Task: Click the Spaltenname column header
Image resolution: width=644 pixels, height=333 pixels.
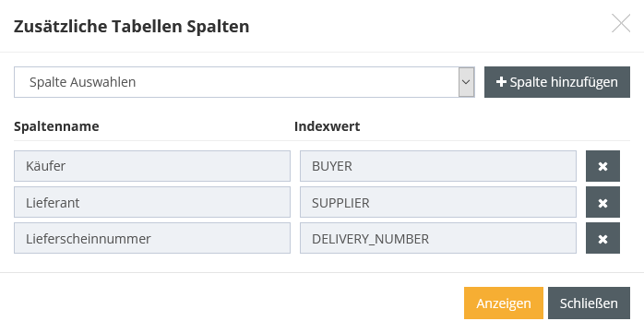Action: (56, 126)
